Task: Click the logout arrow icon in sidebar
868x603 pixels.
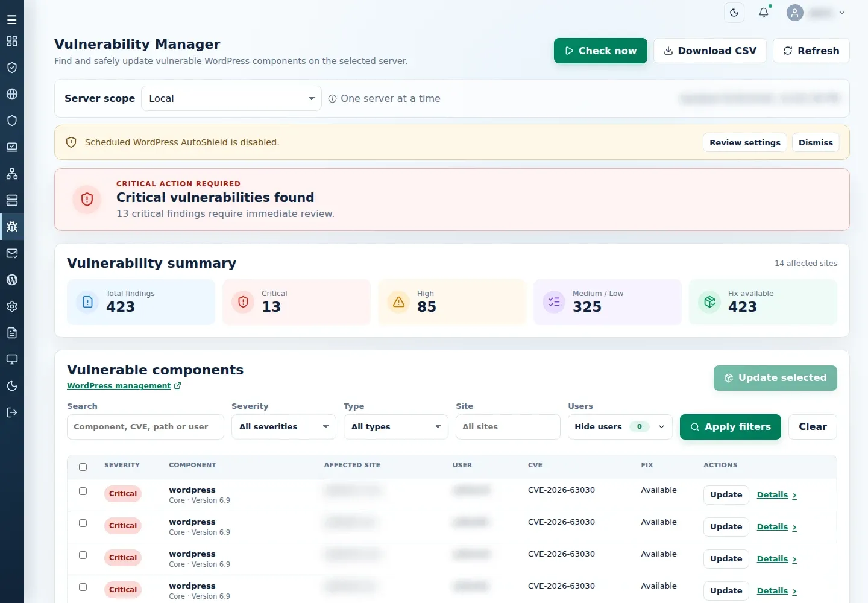Action: 12,412
